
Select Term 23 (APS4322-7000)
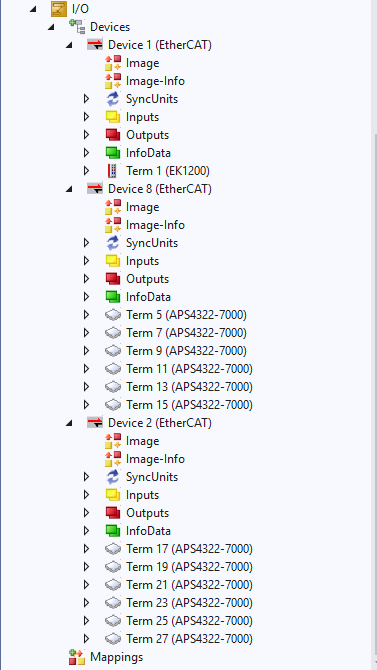(x=189, y=602)
